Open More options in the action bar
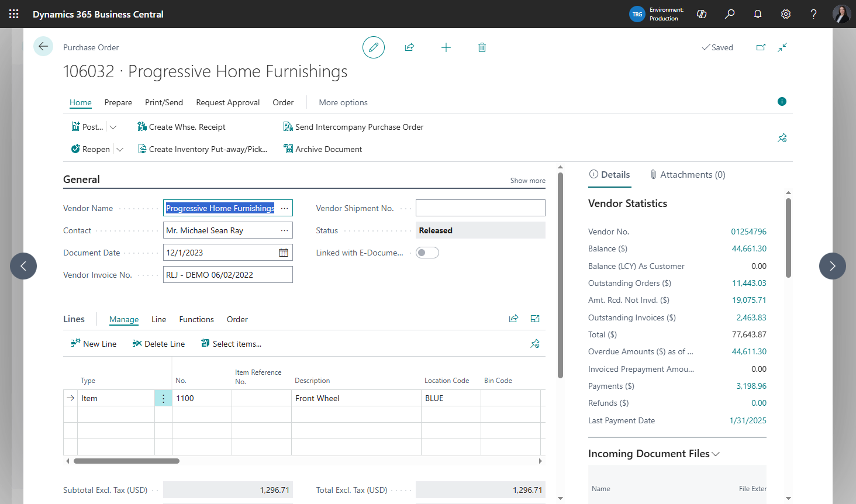The width and height of the screenshot is (856, 504). point(343,102)
